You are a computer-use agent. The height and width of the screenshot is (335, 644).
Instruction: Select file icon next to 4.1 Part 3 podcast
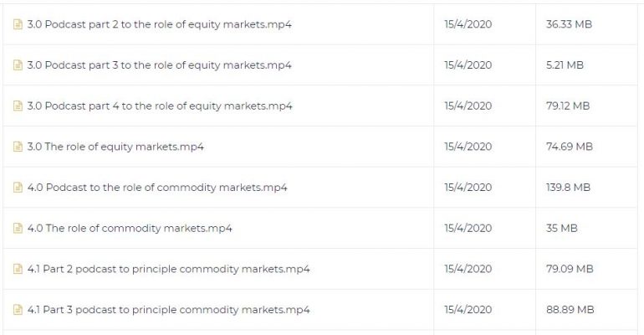coord(18,309)
